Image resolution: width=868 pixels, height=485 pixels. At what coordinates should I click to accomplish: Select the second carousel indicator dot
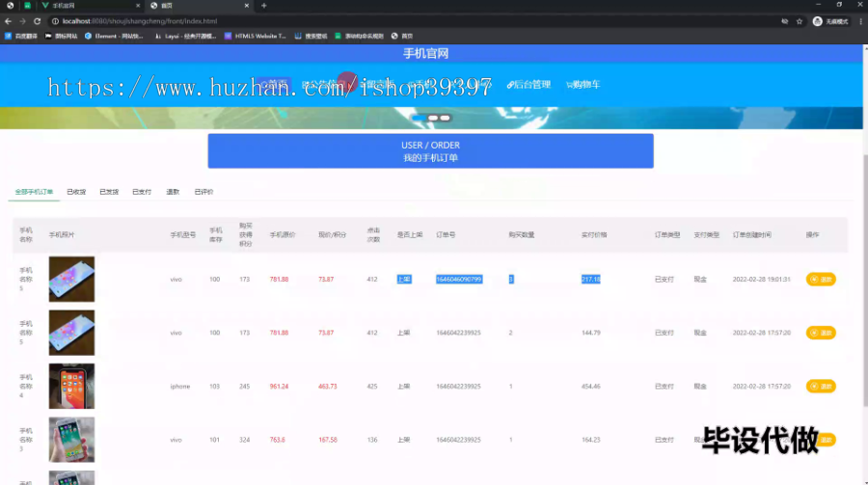click(433, 118)
